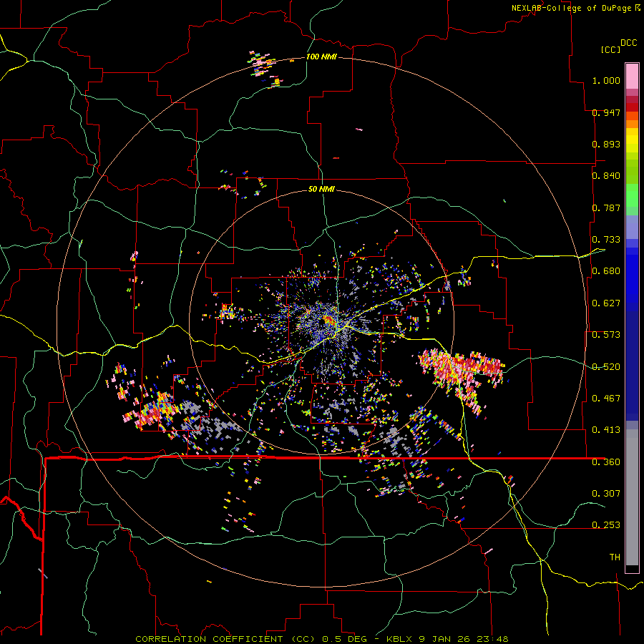Viewport: 644px width, 644px height.
Task: Select the 0.840 scale value
Action: click(606, 176)
